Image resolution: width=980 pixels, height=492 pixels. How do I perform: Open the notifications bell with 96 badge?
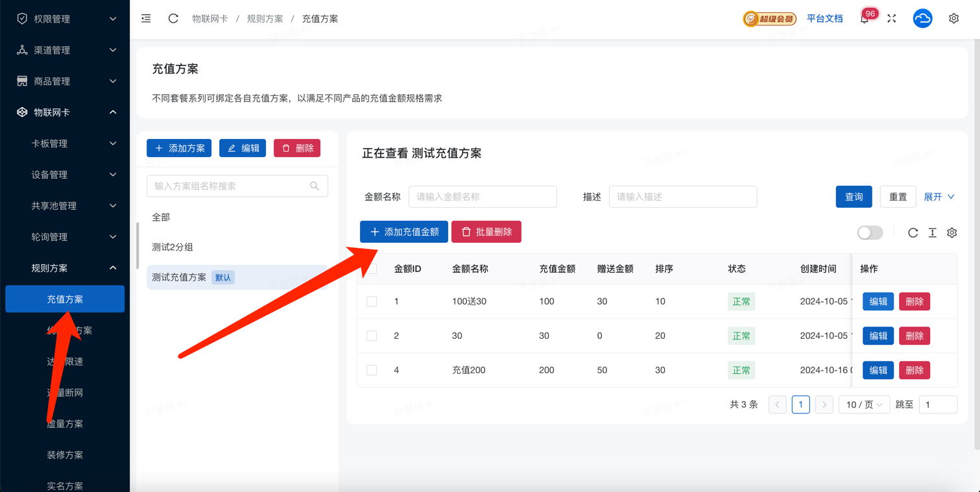click(x=865, y=19)
